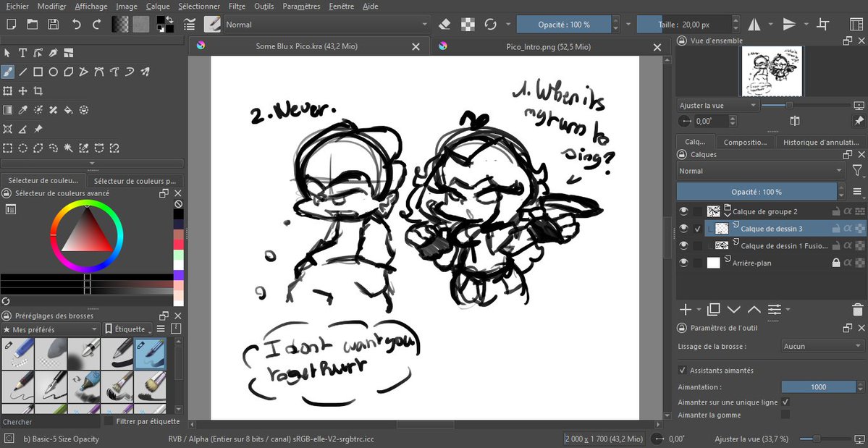This screenshot has height=448, width=868.
Task: Hide the Calque de dessin 3 layer
Action: click(x=683, y=228)
